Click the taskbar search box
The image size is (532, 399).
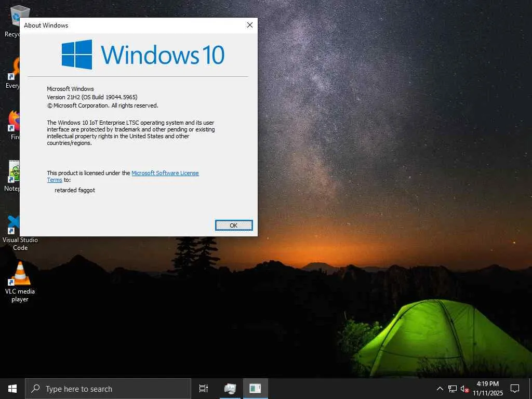[108, 389]
